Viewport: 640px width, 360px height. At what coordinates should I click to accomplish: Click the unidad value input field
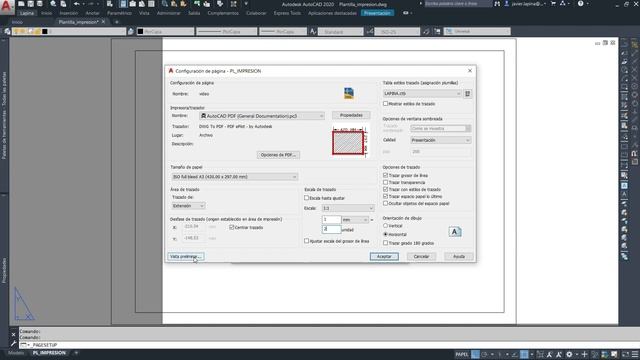(331, 229)
